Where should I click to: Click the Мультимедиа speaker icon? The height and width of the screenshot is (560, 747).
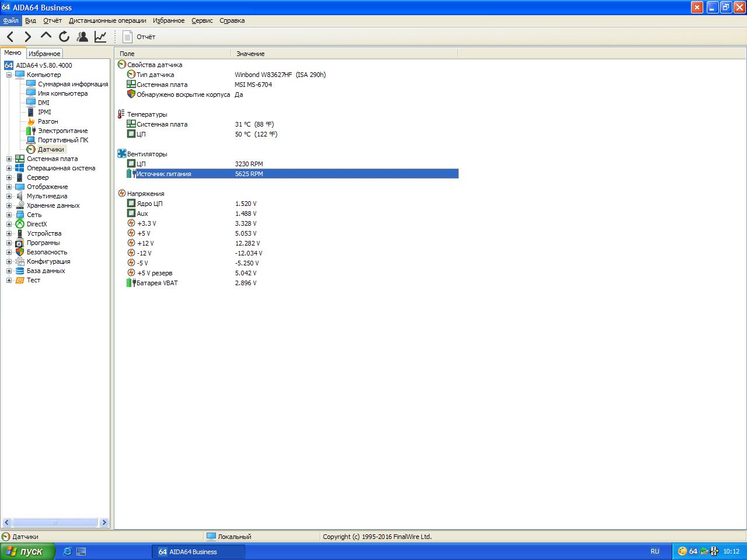click(x=20, y=196)
